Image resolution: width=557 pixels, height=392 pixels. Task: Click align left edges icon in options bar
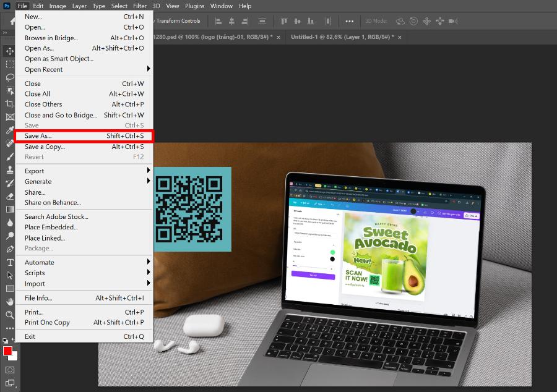coord(218,21)
